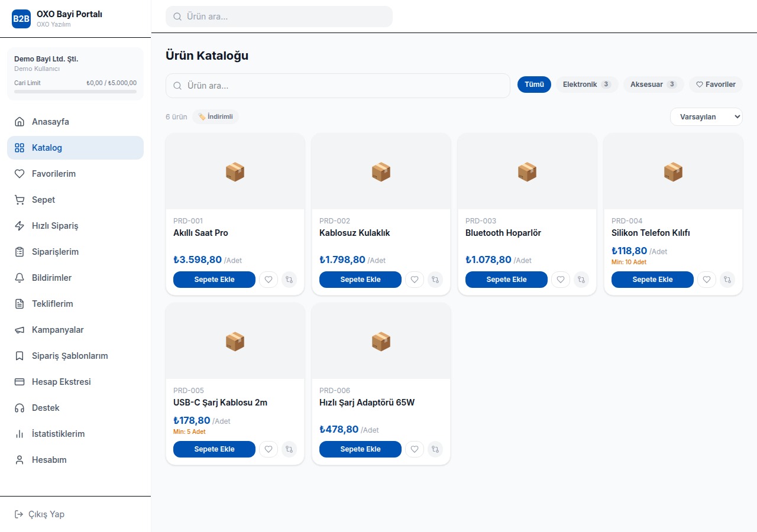Toggle the İndirimli discount filter
Screen dimensions: 757x532
pyautogui.click(x=216, y=116)
